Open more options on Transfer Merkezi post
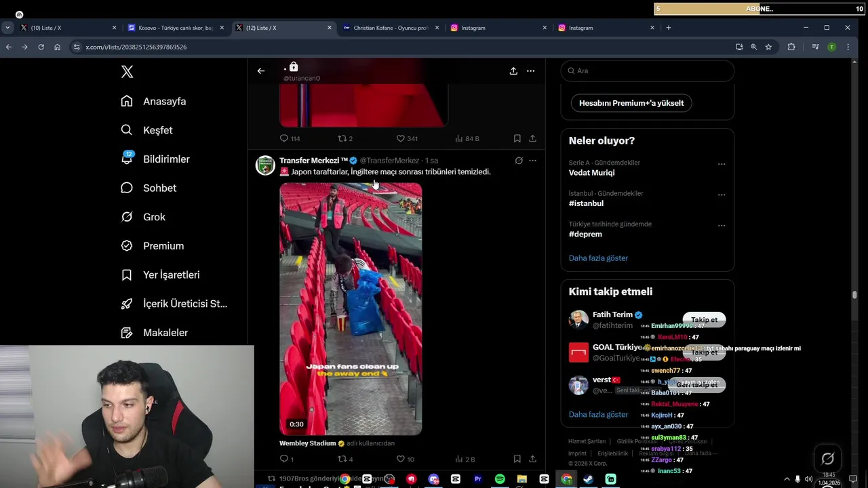Screen dimensions: 868x488 (532, 161)
